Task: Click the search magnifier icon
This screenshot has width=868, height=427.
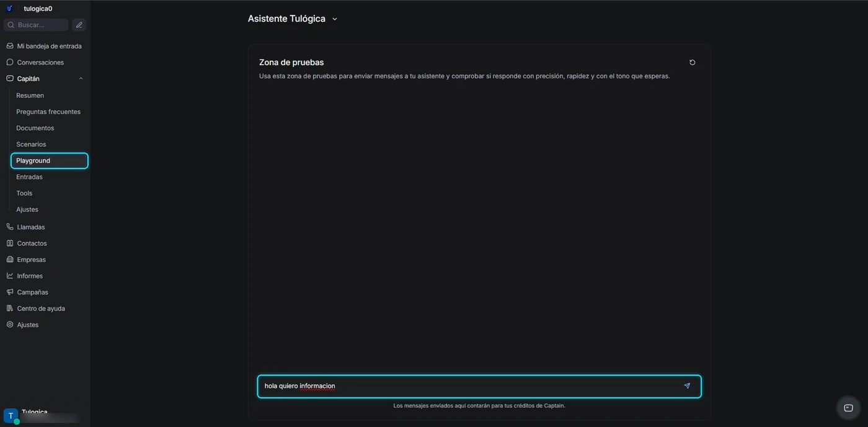Action: tap(11, 25)
